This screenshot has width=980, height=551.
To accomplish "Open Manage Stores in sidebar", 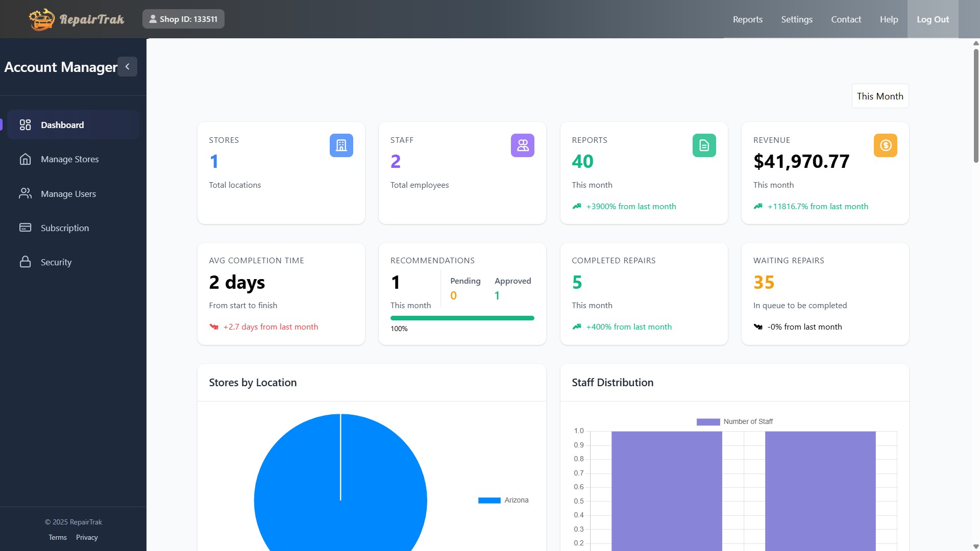I will pos(70,159).
